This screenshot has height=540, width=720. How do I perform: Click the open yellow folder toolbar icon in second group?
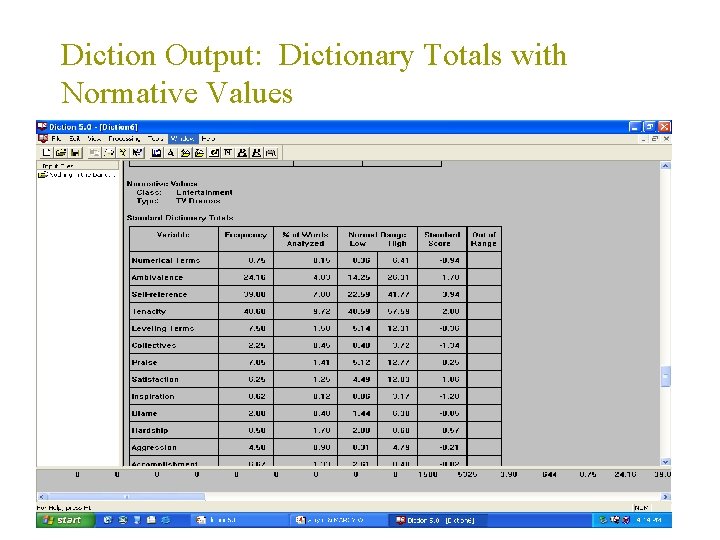[199, 153]
